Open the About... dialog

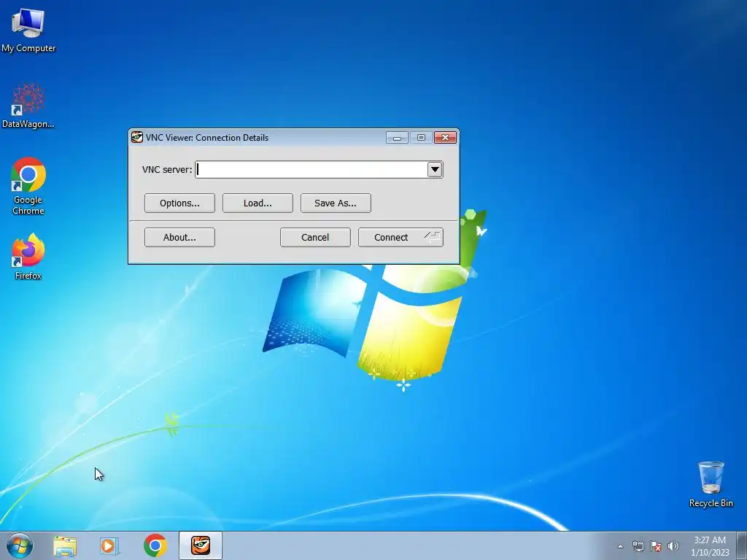tap(179, 238)
